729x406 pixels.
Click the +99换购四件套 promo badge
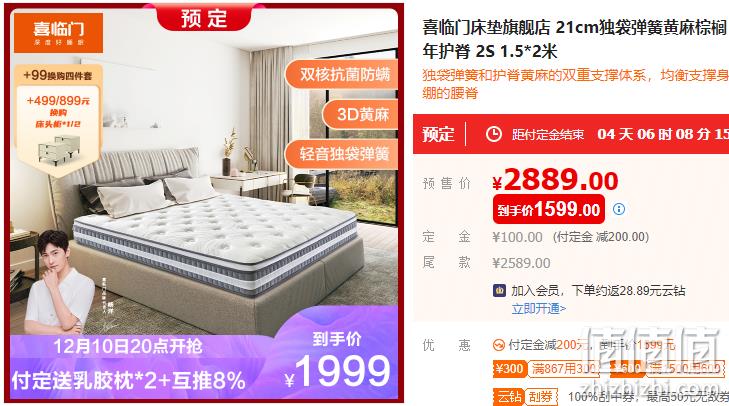tap(58, 75)
